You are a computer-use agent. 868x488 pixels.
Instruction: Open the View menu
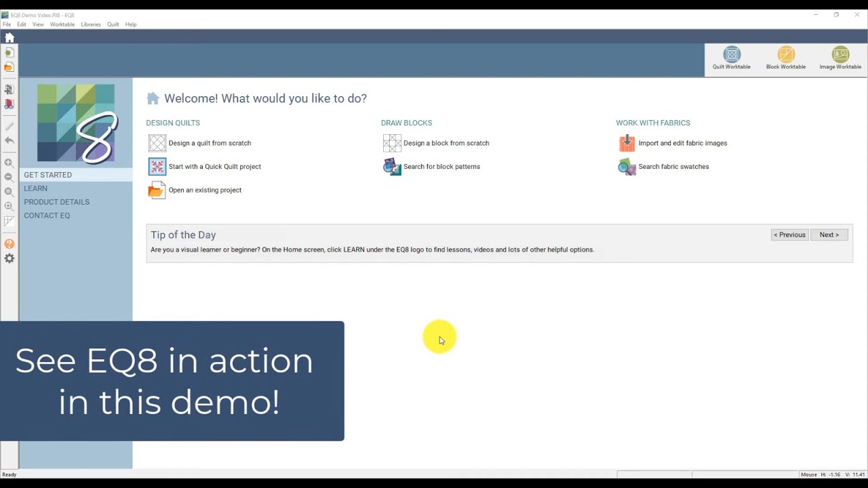(38, 24)
